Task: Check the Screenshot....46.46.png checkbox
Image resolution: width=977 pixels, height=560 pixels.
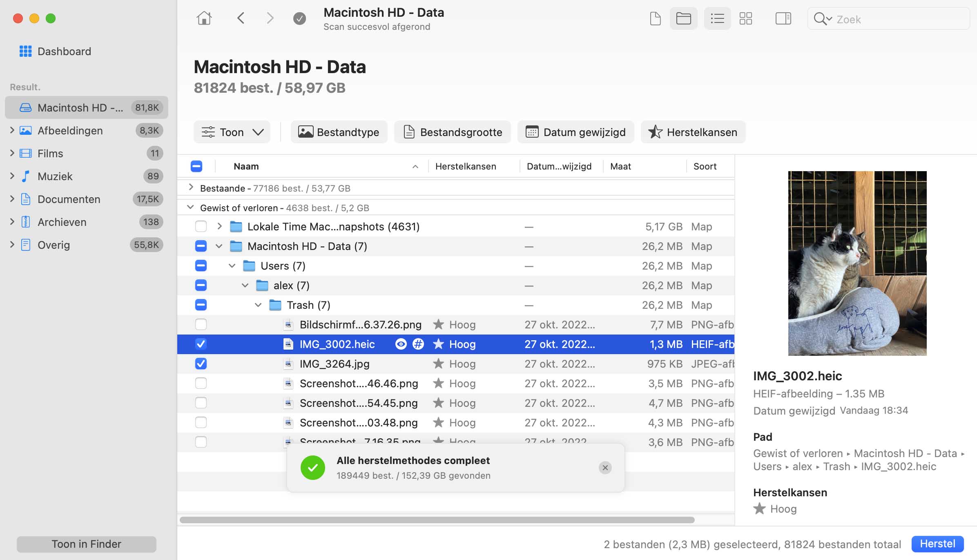Action: click(201, 384)
